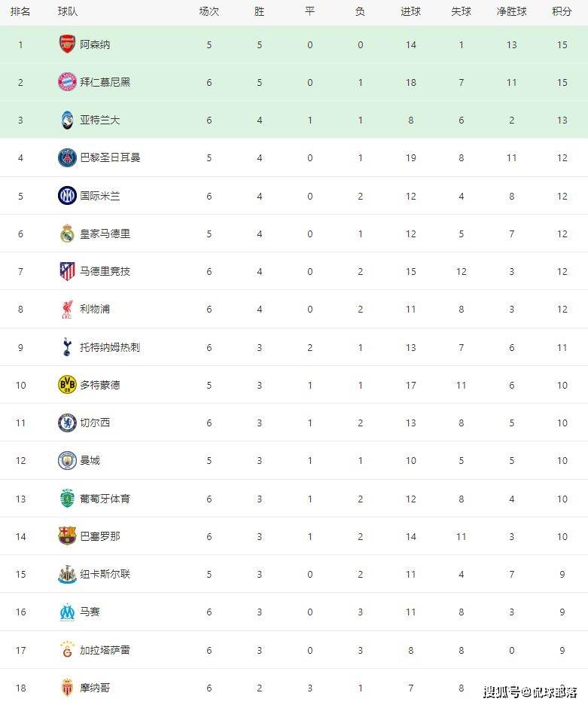
Task: Click the Atlético Madrid badge icon
Action: coord(68,271)
